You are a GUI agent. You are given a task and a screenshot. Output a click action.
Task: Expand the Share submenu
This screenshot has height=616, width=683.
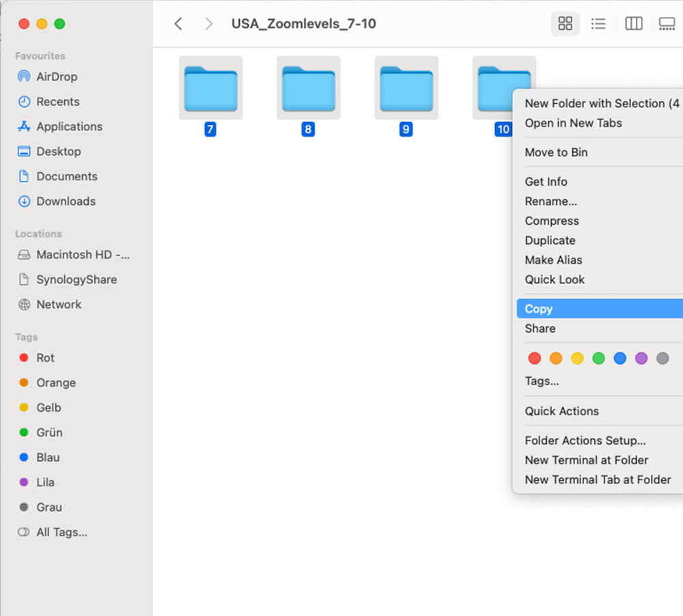pos(540,328)
